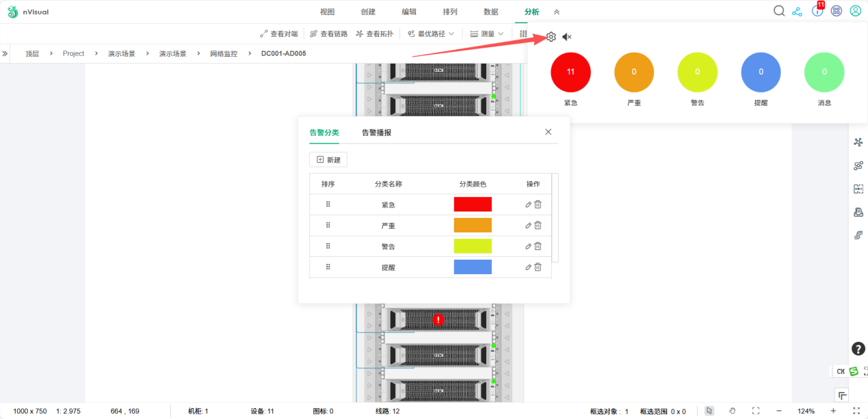
Task: Delete the 紧急 category with trash icon
Action: (x=538, y=204)
